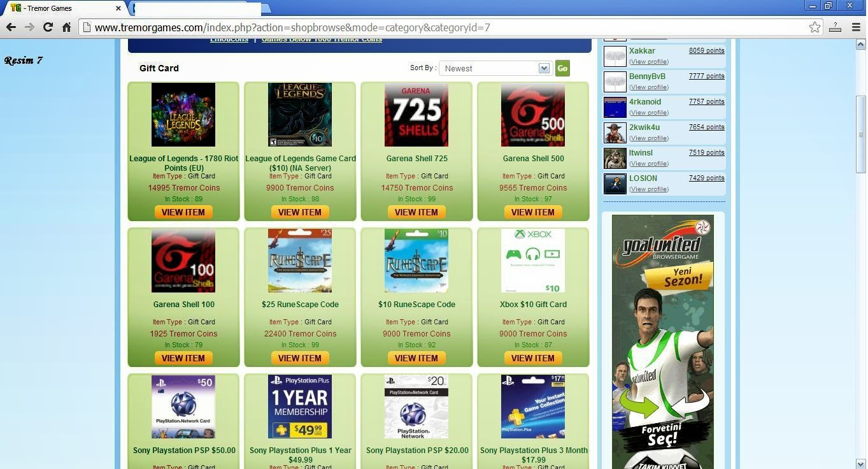The height and width of the screenshot is (469, 868).
Task: Open Sony Playstation Plus 3 Month link
Action: tap(534, 455)
